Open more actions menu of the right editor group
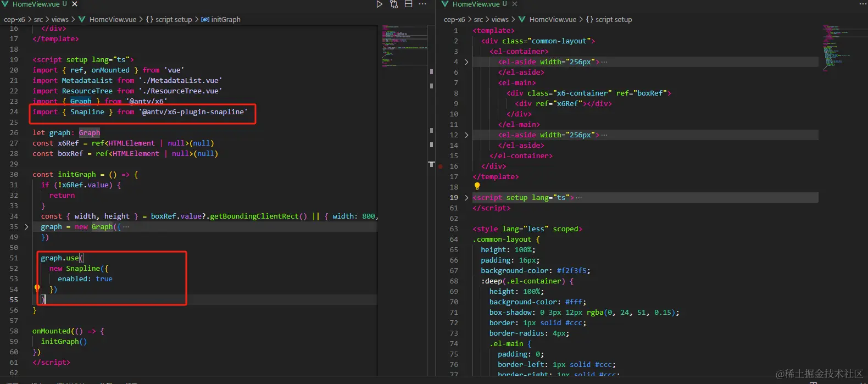868x384 pixels. point(863,4)
